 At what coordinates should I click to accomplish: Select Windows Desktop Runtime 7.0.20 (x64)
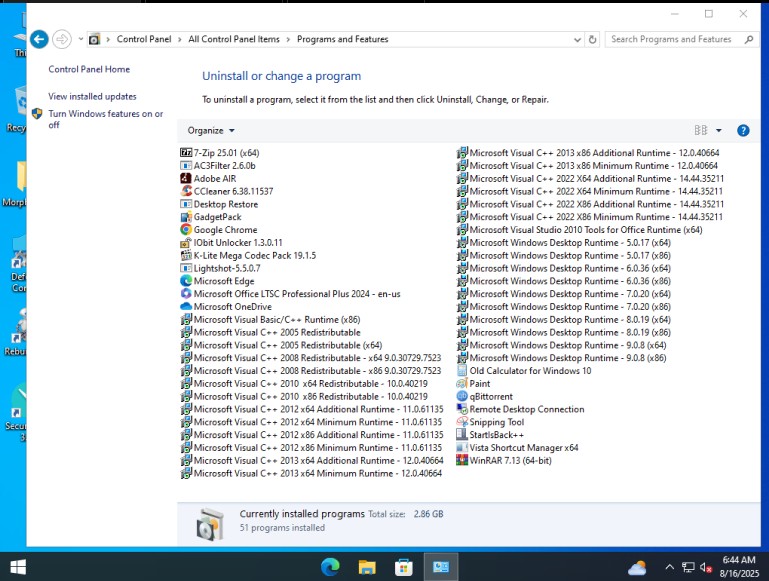pyautogui.click(x=564, y=294)
